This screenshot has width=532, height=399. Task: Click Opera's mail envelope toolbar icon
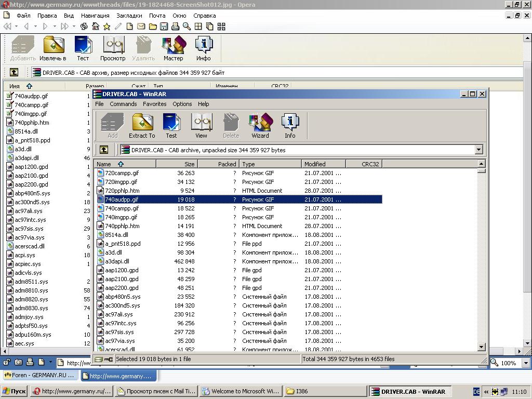pyautogui.click(x=141, y=26)
